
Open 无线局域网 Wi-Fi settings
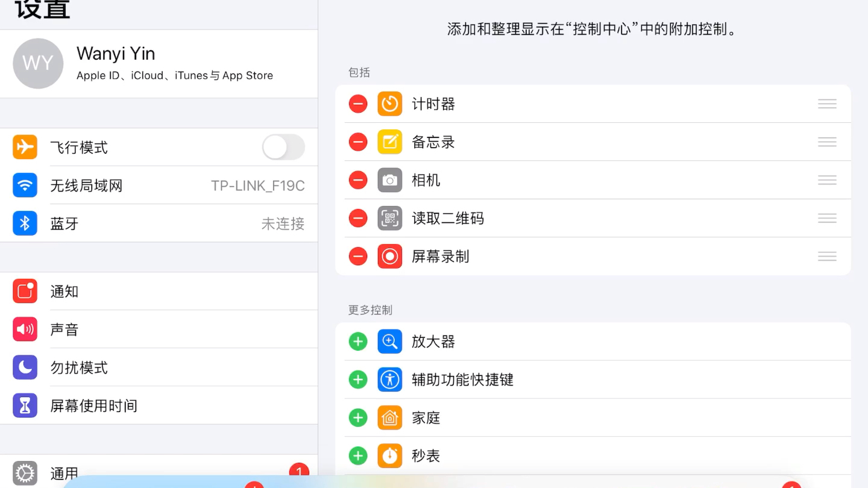[159, 186]
